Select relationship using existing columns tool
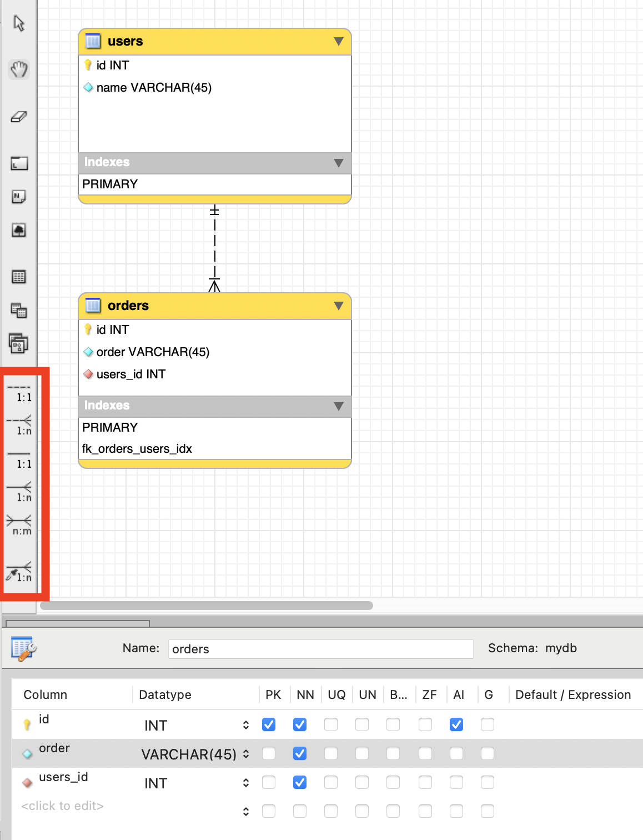 pyautogui.click(x=20, y=572)
